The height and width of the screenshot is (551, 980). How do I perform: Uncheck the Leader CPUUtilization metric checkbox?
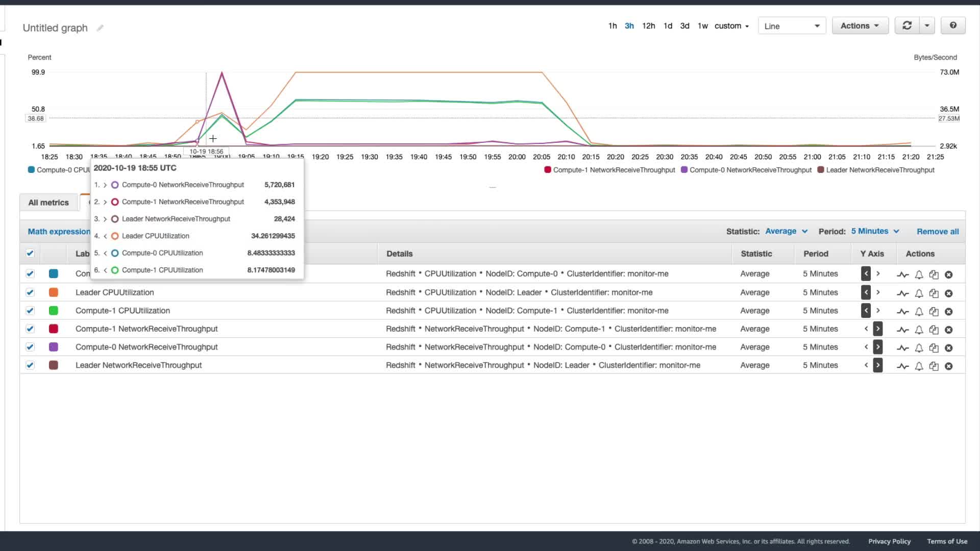pos(30,292)
